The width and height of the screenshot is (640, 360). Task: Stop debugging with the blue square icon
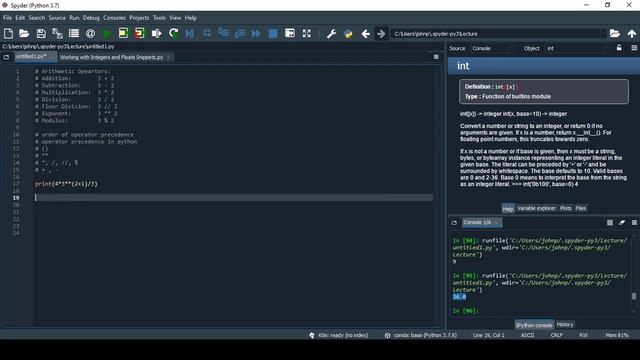(x=273, y=33)
